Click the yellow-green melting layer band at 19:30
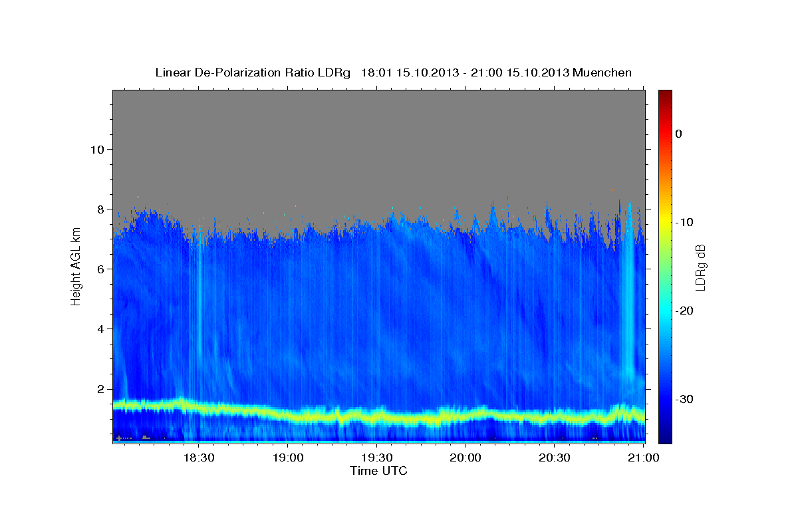 376,417
